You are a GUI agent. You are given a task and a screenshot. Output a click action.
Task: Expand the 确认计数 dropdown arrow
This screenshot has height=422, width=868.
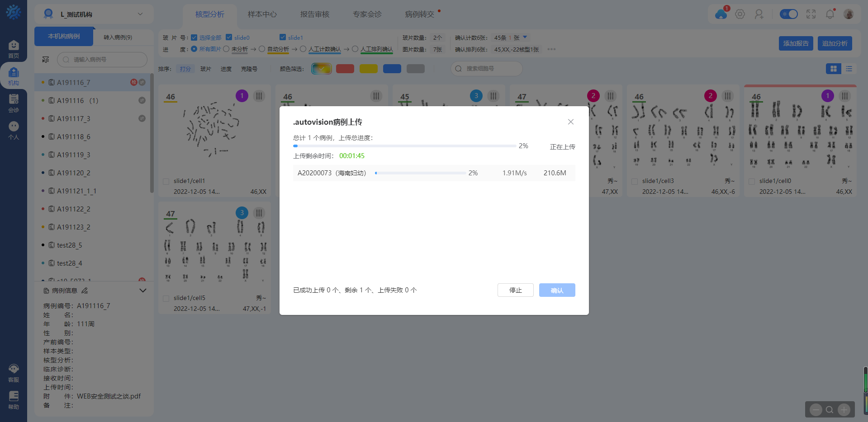525,38
